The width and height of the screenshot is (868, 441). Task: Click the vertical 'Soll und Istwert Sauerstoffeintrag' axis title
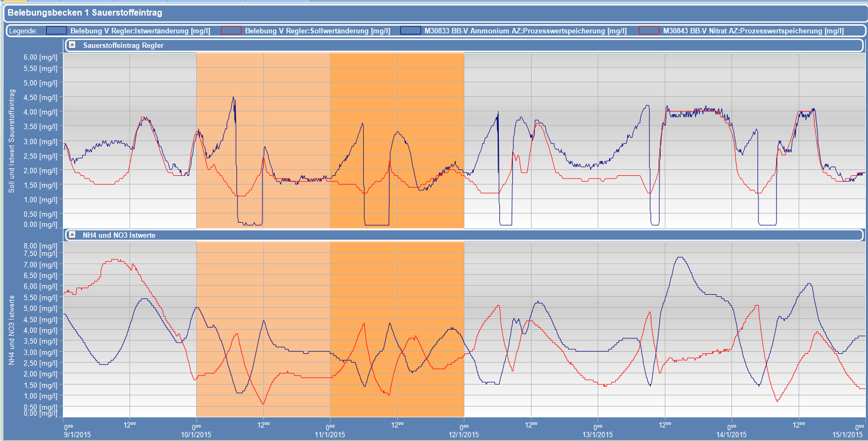pos(11,141)
